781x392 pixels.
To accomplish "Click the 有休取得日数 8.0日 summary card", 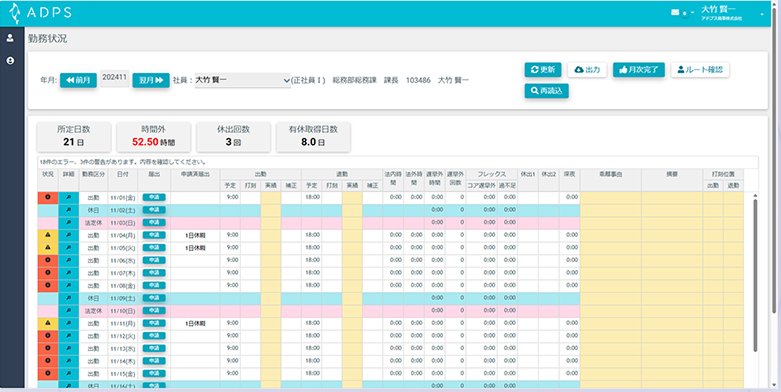I will coord(313,136).
